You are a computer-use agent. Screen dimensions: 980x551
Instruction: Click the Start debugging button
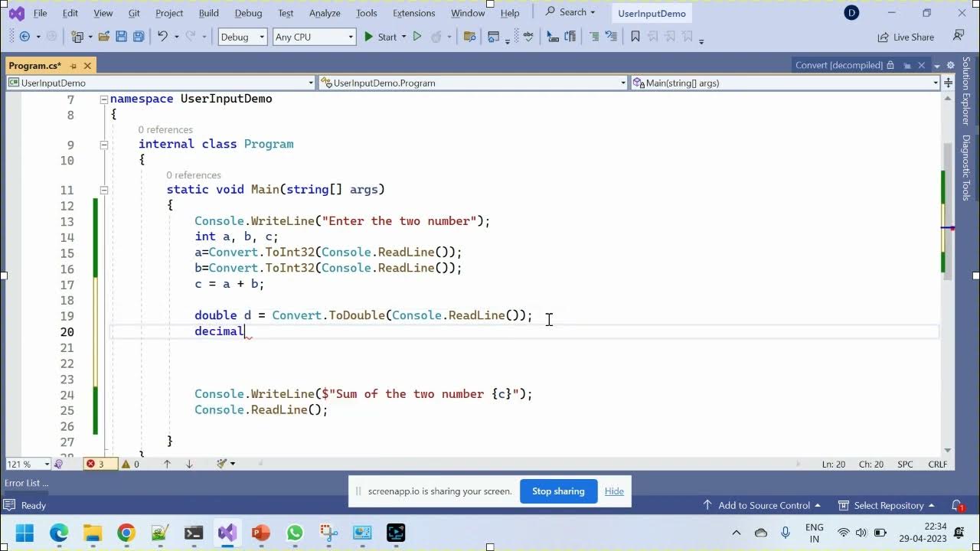(x=380, y=37)
